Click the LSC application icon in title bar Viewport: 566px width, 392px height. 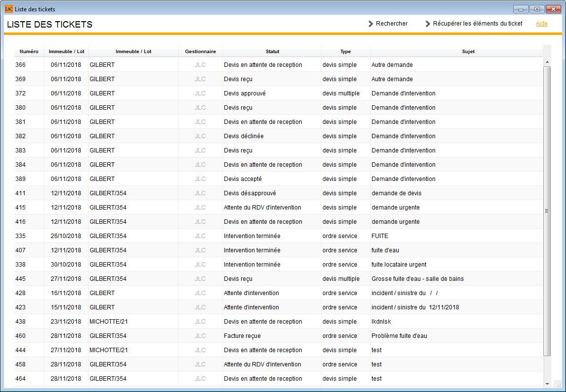[9, 9]
